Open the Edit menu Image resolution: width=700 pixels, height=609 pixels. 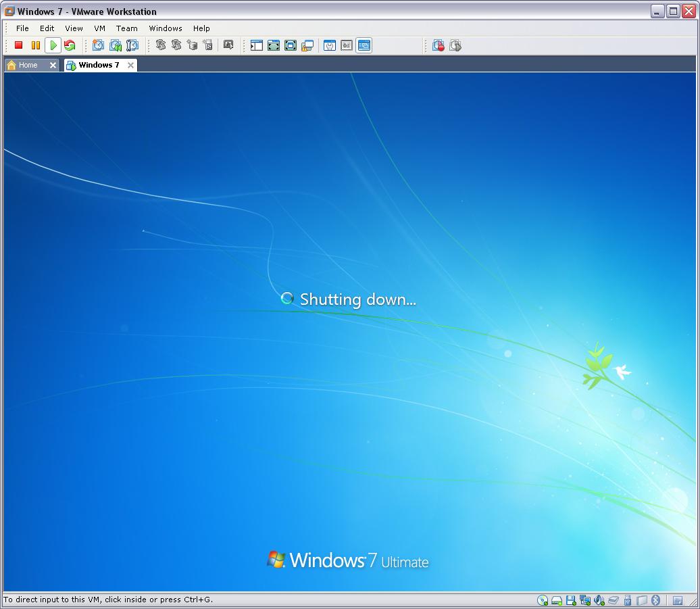click(x=47, y=28)
